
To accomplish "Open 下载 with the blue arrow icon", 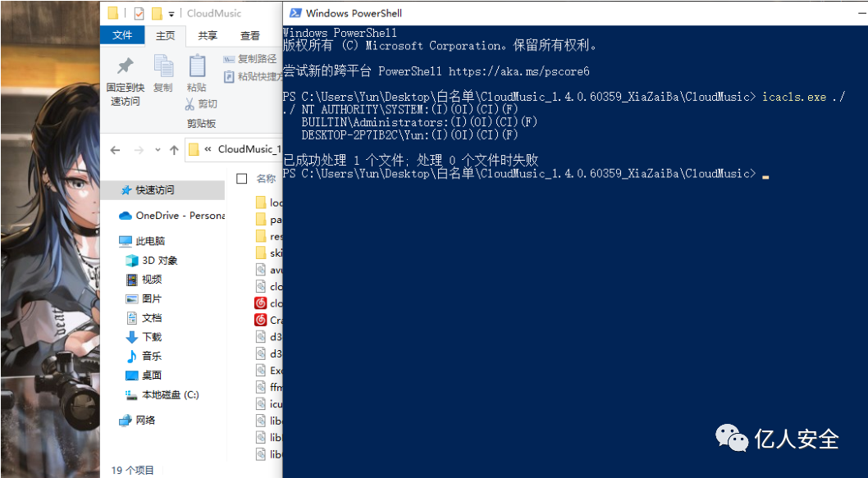I will click(x=132, y=337).
